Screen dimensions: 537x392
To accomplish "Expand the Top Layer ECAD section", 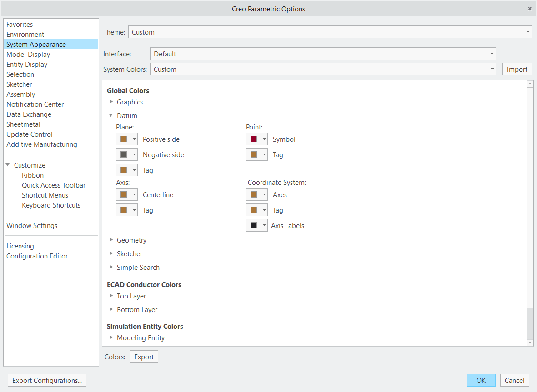I will point(111,296).
